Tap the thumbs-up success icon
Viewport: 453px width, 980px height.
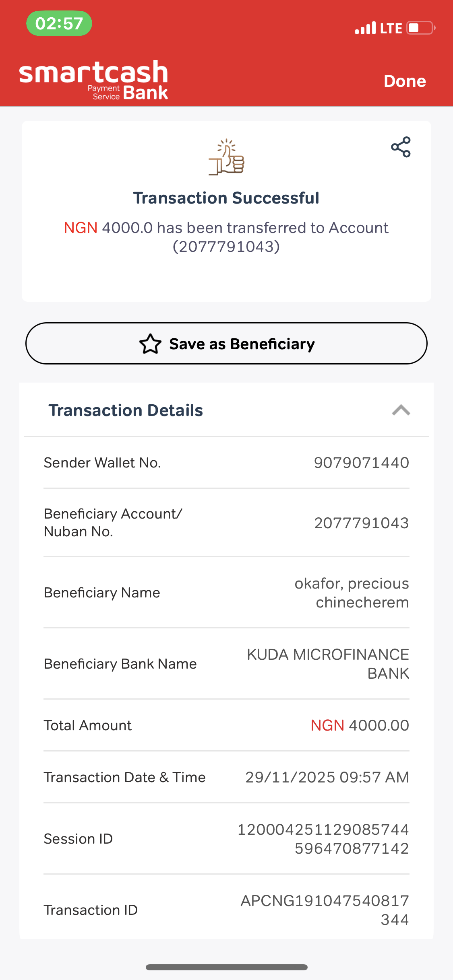[227, 157]
